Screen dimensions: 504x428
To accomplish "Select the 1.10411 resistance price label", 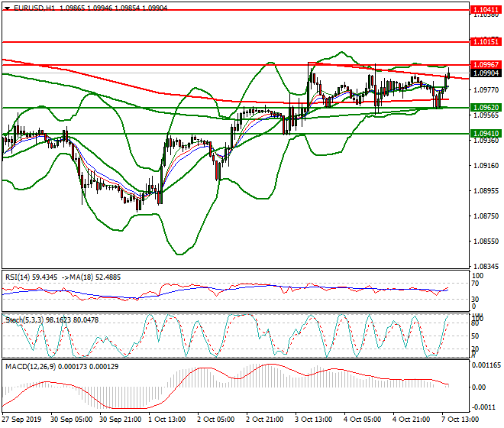I will [x=486, y=10].
